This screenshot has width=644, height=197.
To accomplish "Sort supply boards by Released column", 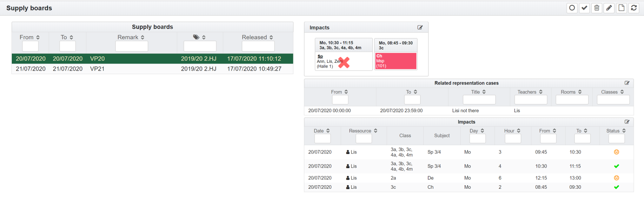I will [x=258, y=37].
